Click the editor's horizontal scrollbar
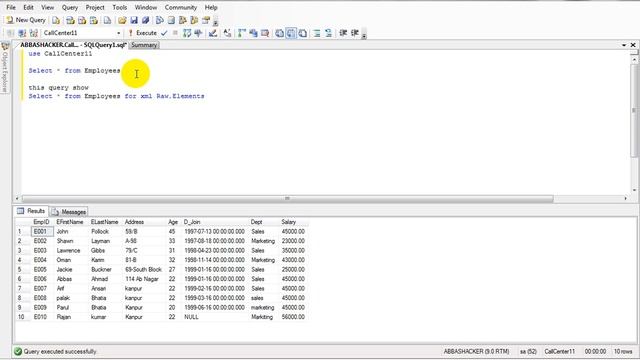 point(287,198)
